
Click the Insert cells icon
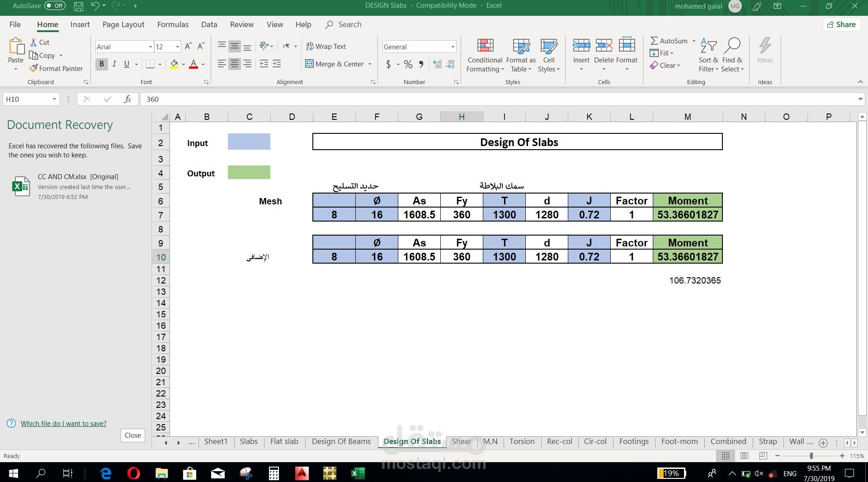click(581, 45)
